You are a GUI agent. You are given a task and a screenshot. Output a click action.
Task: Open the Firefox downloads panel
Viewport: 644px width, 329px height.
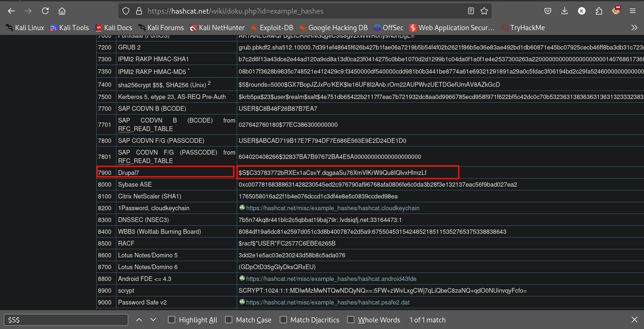(x=564, y=11)
